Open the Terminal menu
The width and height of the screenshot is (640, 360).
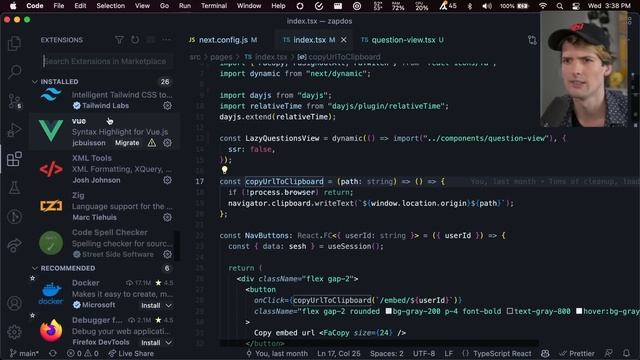[214, 6]
